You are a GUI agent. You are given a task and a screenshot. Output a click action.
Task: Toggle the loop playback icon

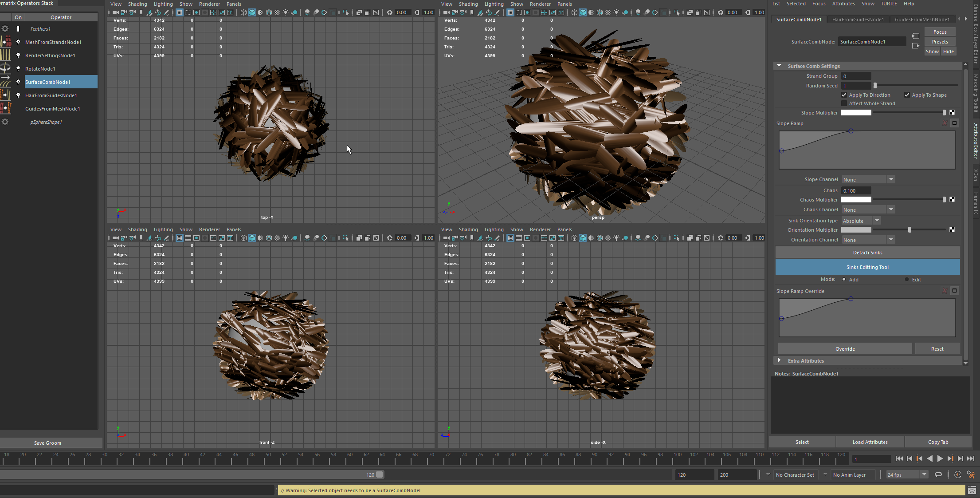[938, 474]
